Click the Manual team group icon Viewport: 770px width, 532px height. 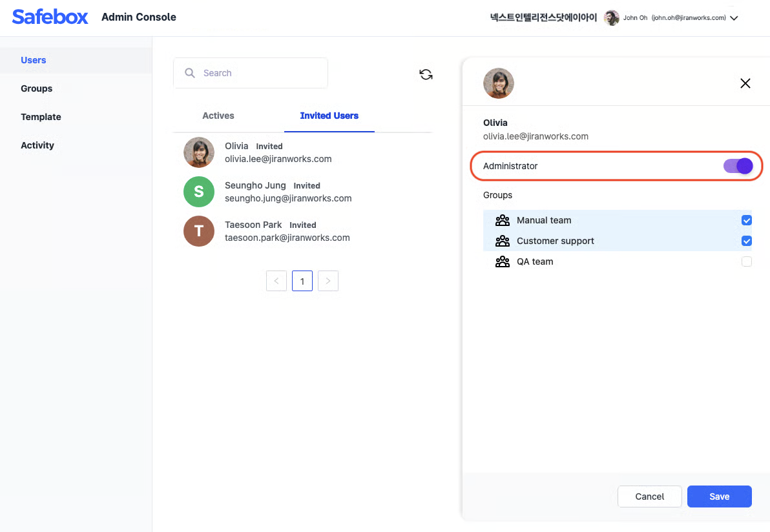pos(502,220)
